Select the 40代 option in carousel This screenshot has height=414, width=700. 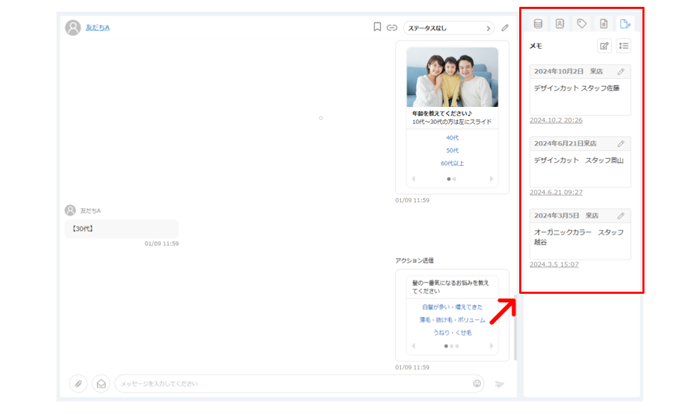pos(452,138)
